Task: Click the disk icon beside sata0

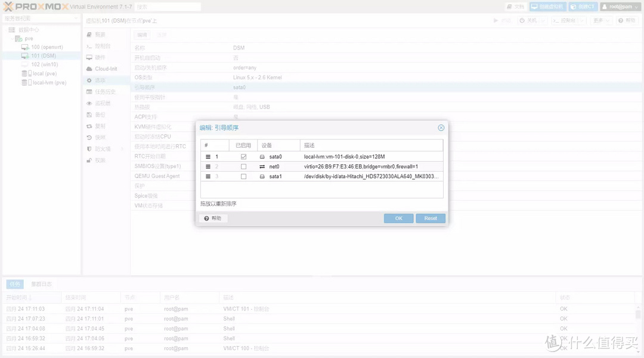Action: [262, 157]
